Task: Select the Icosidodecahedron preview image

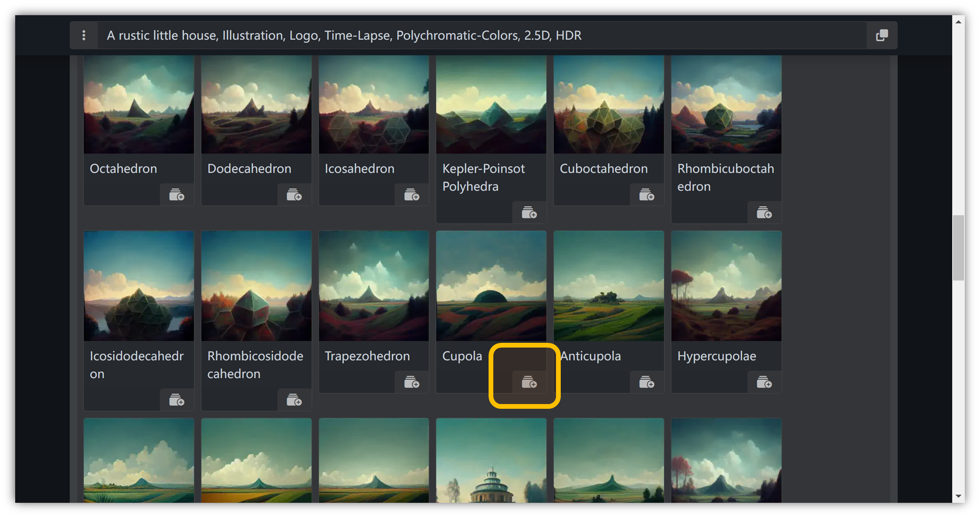Action: pyautogui.click(x=139, y=286)
